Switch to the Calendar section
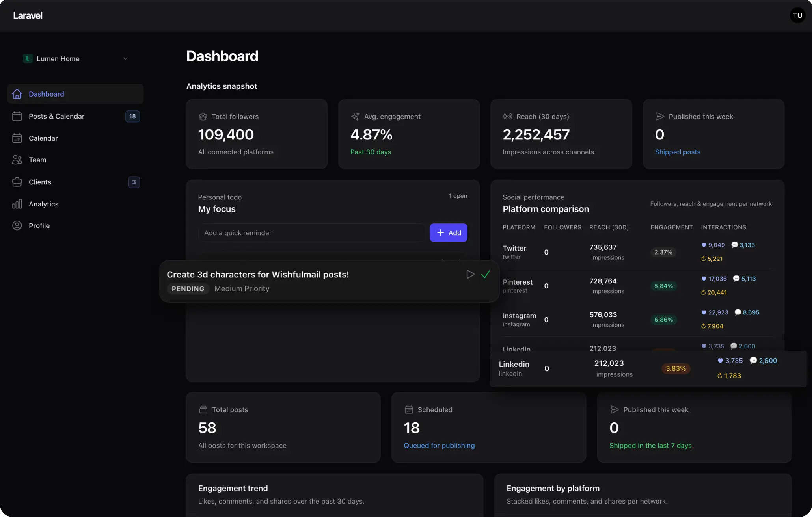 click(x=43, y=138)
